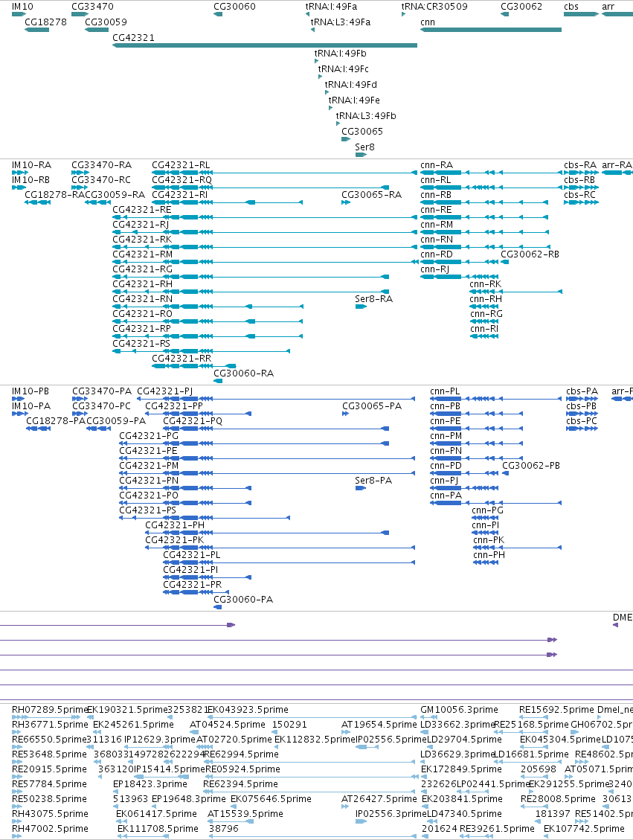Select the CG33470 gene label
The height and width of the screenshot is (840, 633).
pos(92,7)
